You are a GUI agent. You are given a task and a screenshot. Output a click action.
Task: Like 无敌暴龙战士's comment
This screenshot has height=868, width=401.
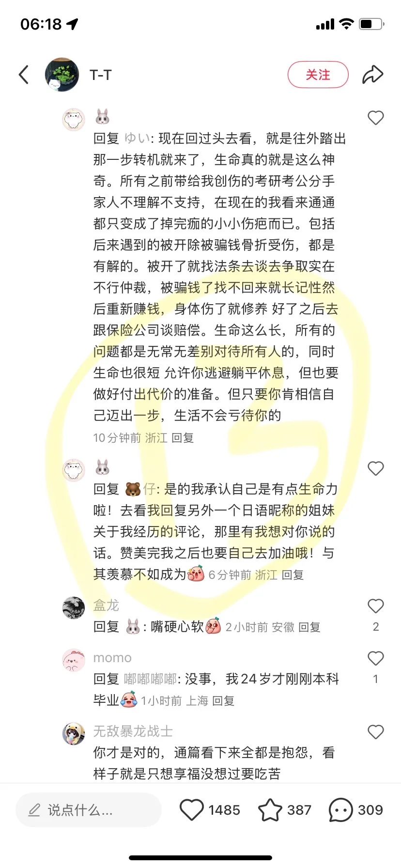pyautogui.click(x=376, y=732)
